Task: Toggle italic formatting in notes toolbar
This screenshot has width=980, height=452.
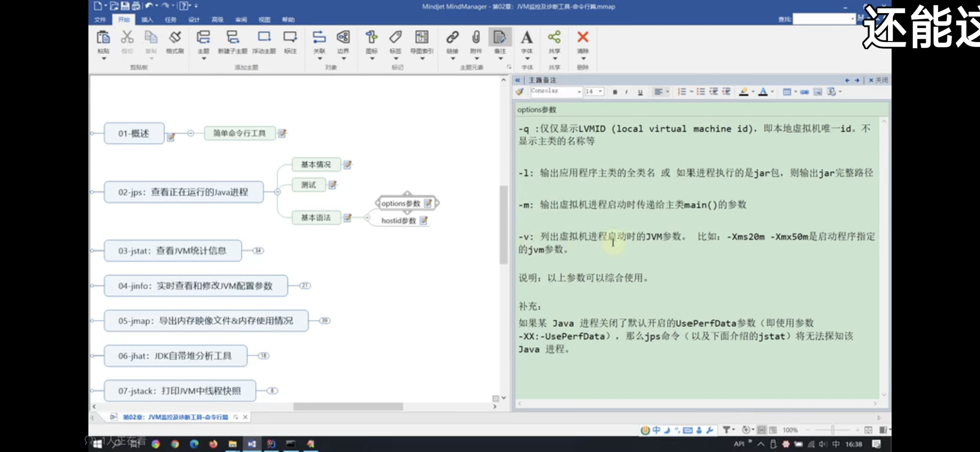Action: tap(626, 92)
